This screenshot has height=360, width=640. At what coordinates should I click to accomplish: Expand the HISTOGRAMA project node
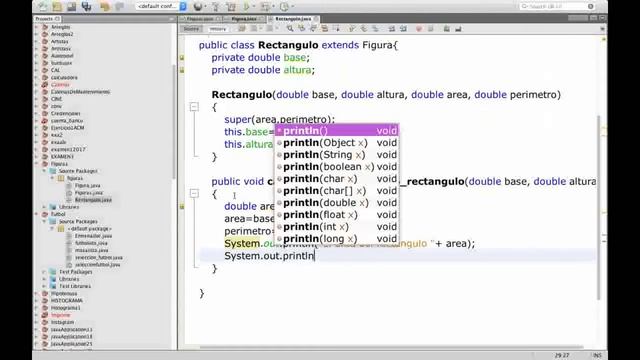[37, 300]
